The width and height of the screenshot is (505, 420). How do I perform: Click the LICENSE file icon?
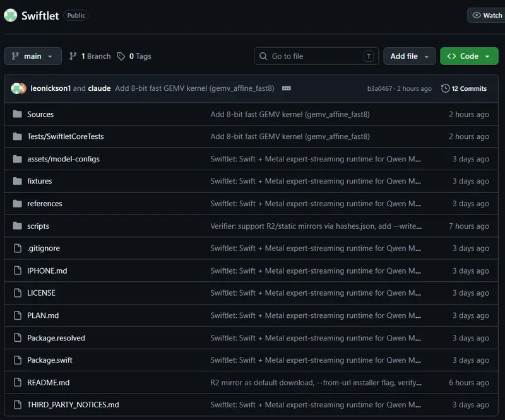tap(18, 293)
